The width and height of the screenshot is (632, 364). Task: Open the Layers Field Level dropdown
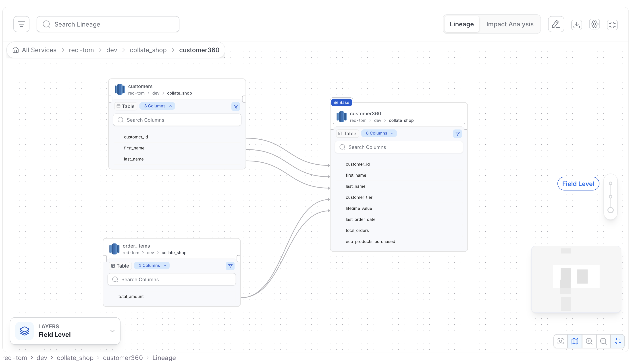[x=65, y=331]
